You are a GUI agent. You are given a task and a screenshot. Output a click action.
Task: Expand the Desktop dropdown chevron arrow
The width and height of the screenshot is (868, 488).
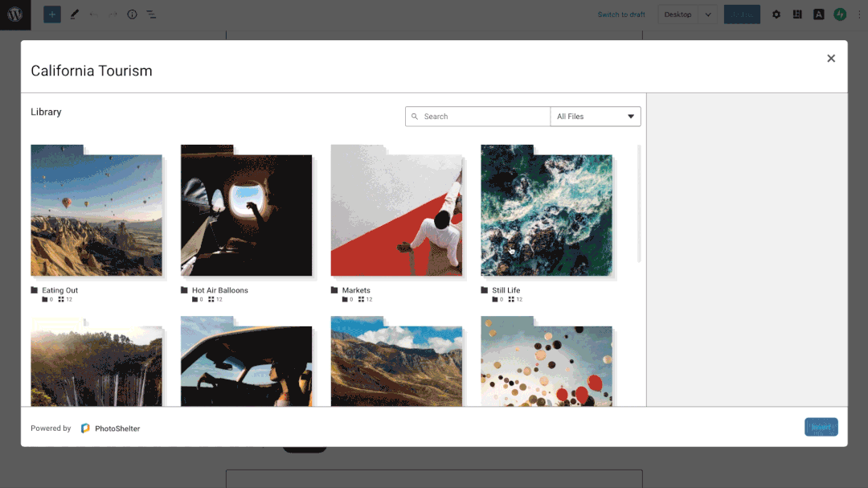(x=707, y=14)
